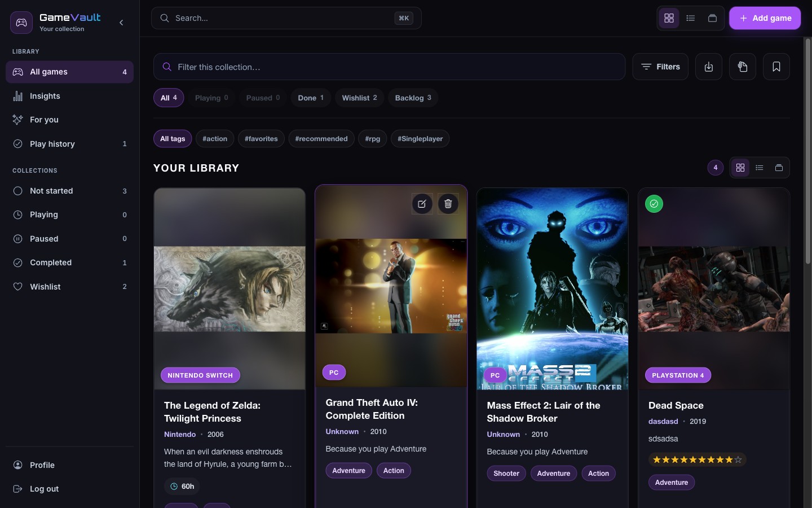Click the copy pages icon beside the bookmark

[743, 67]
